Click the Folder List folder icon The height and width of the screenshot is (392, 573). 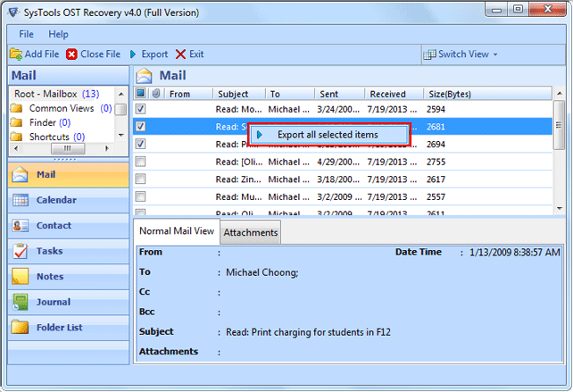20,327
